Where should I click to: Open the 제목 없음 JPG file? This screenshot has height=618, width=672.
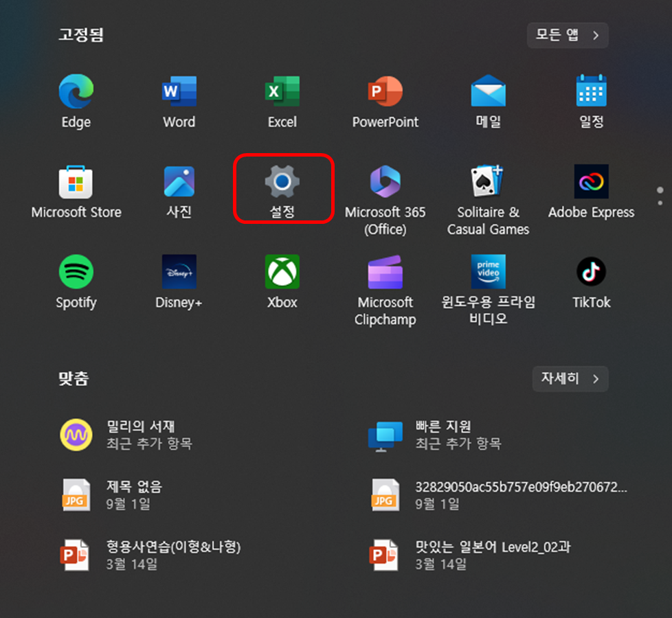coord(111,494)
